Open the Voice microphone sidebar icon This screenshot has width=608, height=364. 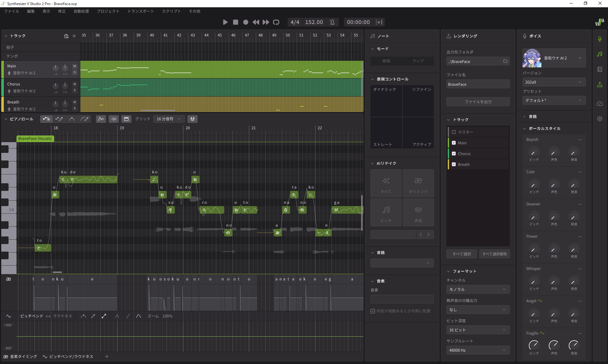pos(600,39)
